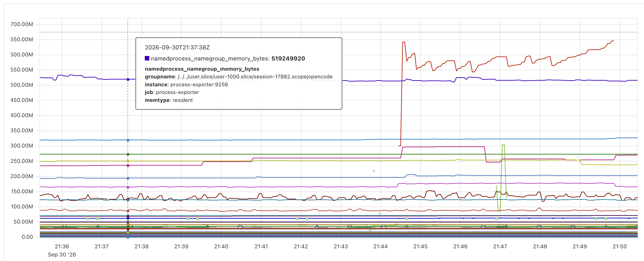
Task: Click the 21:50 x-axis label
Action: 619,246
